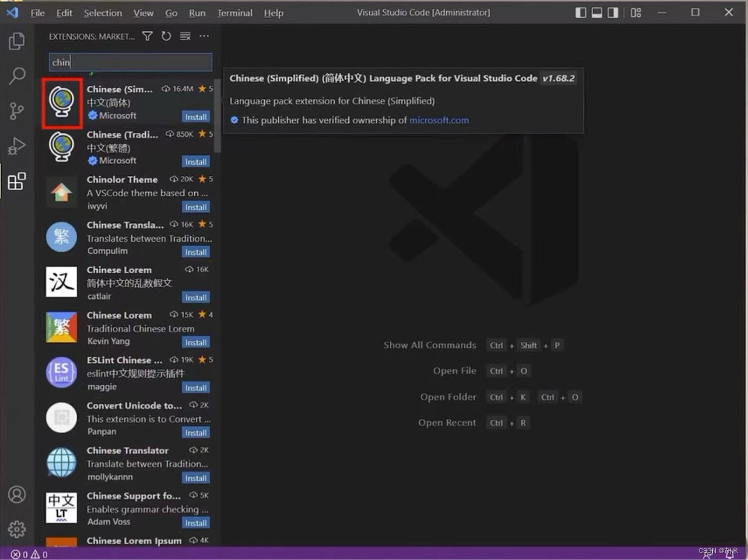Select the Convert Unicode extension icon

pos(61,418)
